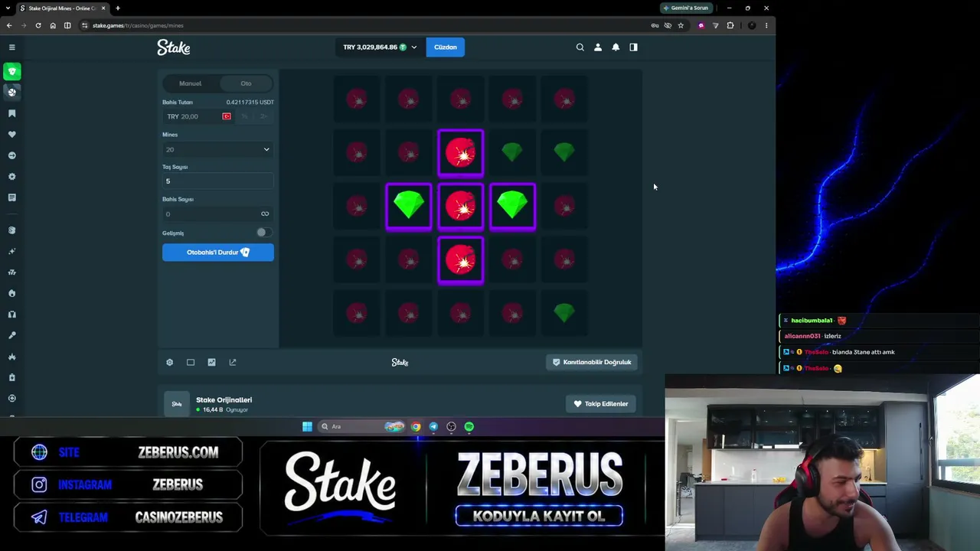Click the Bahis Sayısı input field
The width and height of the screenshot is (980, 551).
(218, 214)
